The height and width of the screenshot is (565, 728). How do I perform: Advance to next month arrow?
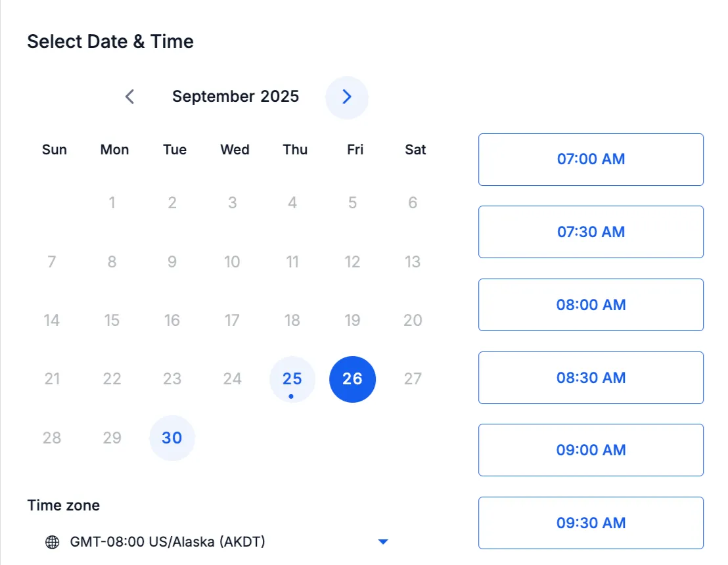tap(347, 97)
